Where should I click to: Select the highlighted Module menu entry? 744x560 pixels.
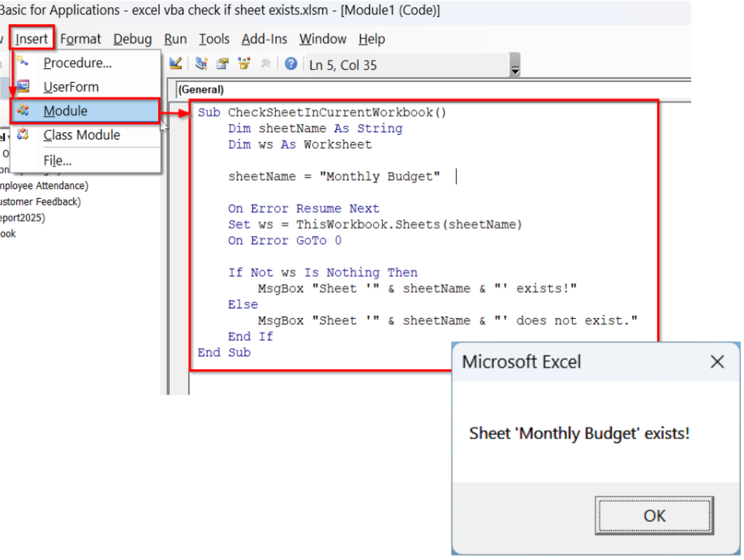click(65, 110)
